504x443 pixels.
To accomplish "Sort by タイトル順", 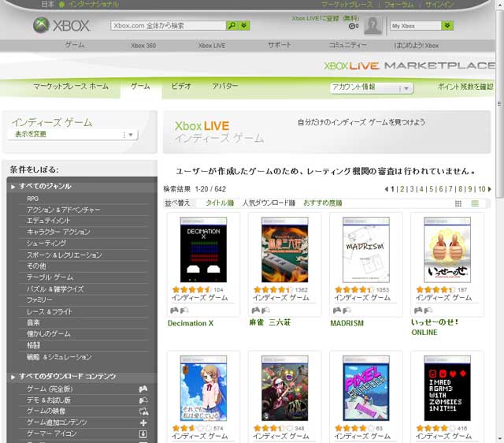I will click(x=220, y=203).
